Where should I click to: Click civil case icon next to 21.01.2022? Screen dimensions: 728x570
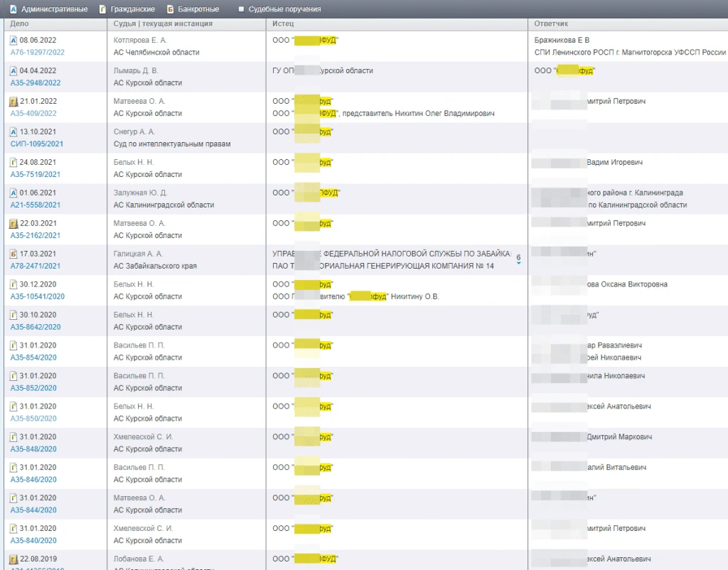14,101
